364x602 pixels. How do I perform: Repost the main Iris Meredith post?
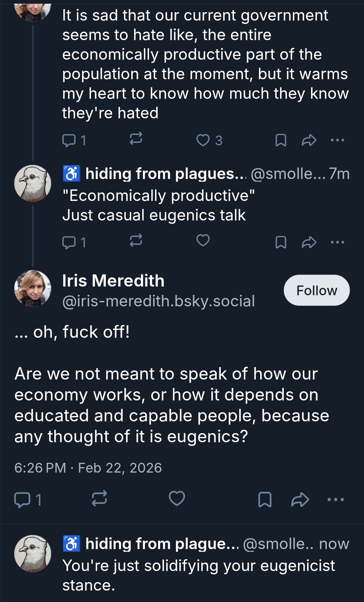click(99, 499)
